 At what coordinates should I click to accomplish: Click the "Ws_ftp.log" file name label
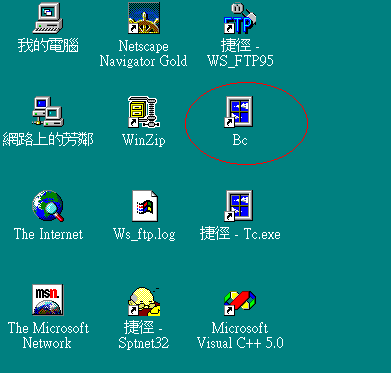pos(144,234)
